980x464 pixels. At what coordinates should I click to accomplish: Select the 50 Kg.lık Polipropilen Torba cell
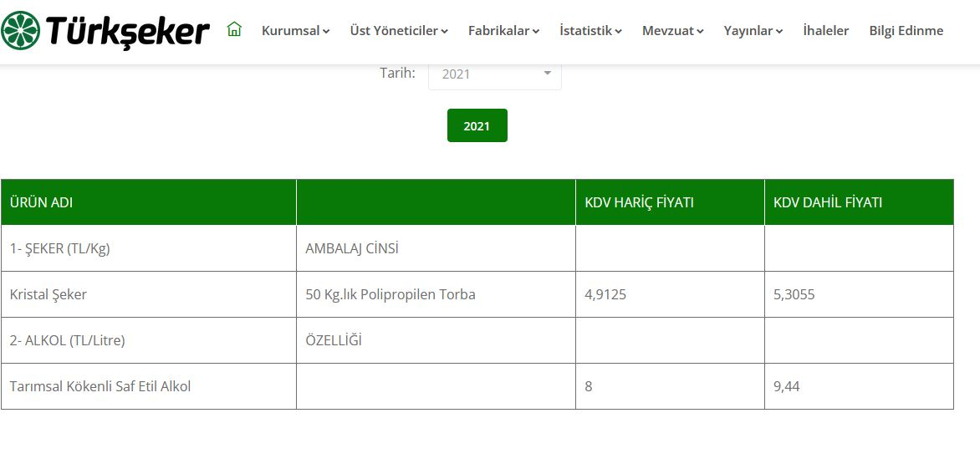[390, 294]
